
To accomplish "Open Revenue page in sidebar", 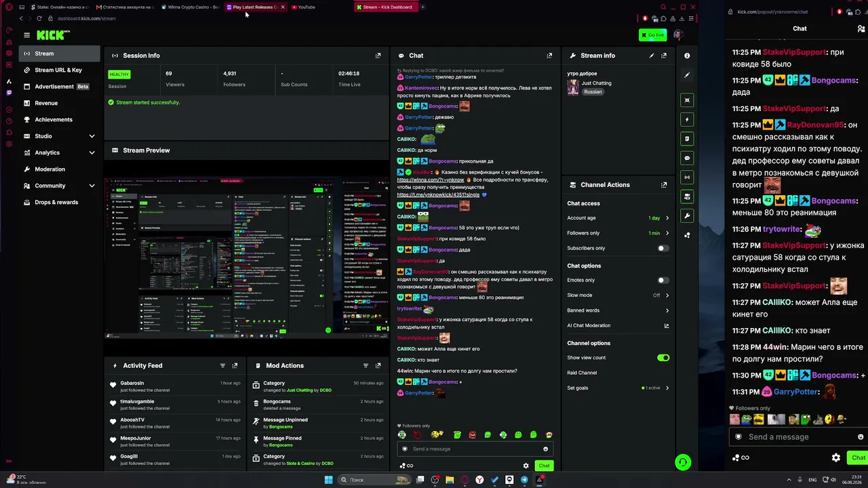I will pos(59,103).
